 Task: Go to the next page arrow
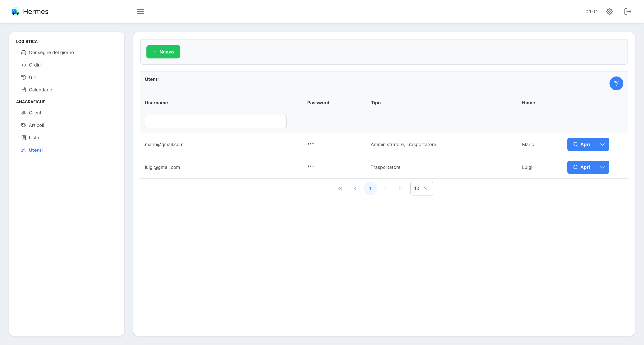[x=385, y=188]
